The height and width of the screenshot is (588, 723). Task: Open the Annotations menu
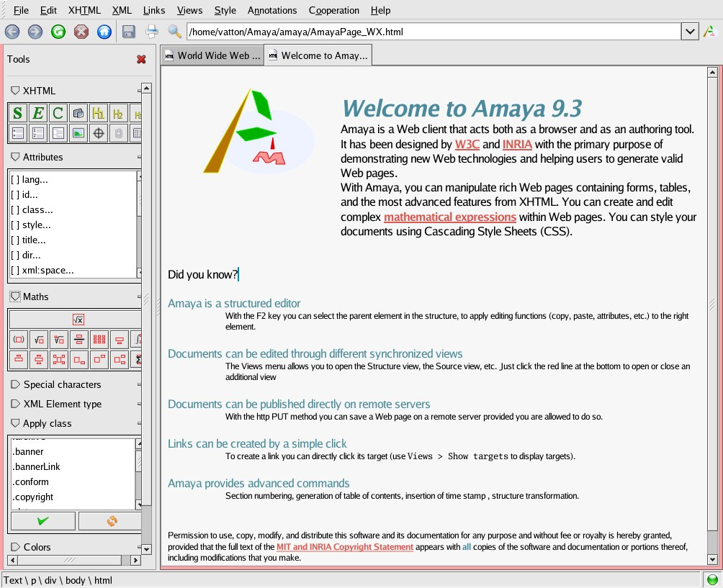[x=272, y=10]
